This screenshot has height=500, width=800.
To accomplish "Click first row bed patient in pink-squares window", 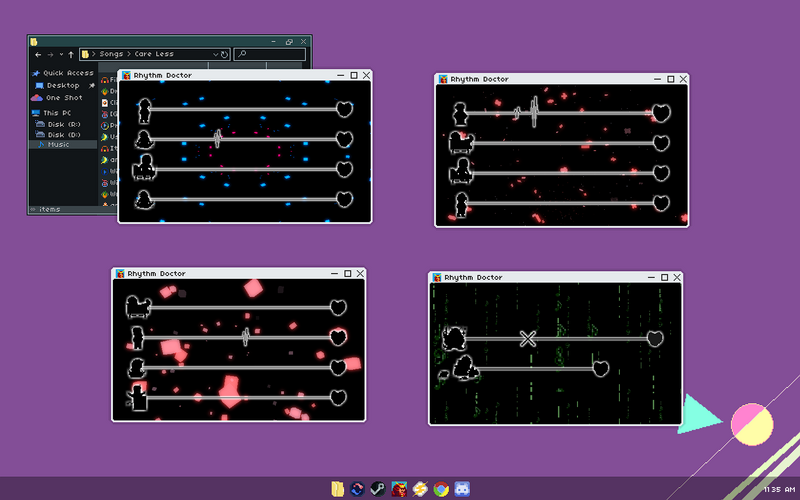I will point(138,307).
